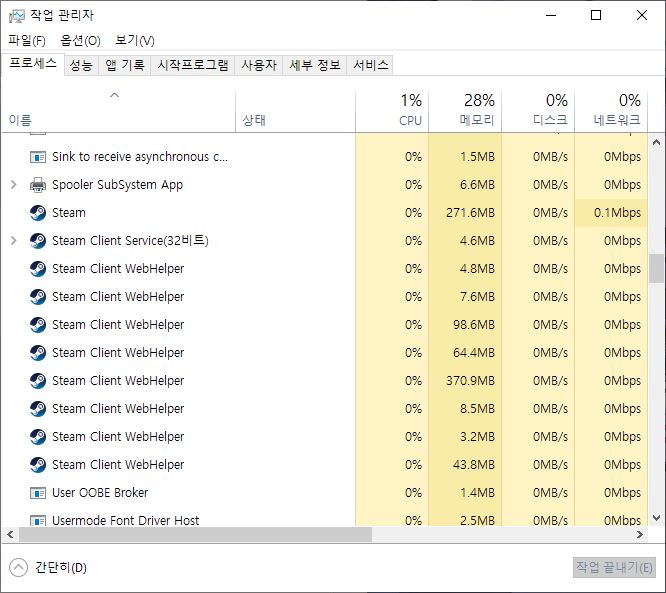Click the Steam Client Service(32비트) icon

point(38,241)
